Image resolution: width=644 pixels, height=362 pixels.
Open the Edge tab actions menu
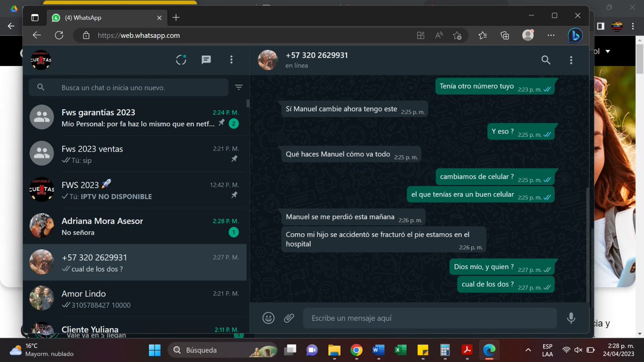click(x=35, y=18)
